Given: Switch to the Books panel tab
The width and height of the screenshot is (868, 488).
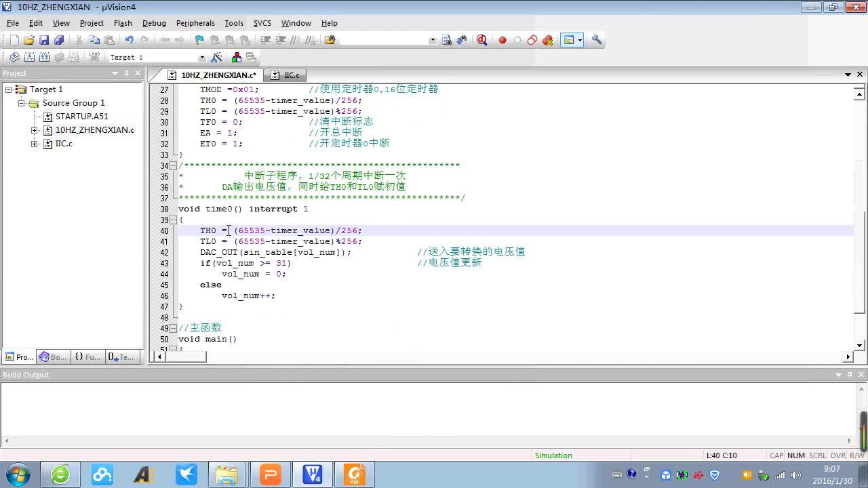Looking at the screenshot, I should click(x=53, y=357).
